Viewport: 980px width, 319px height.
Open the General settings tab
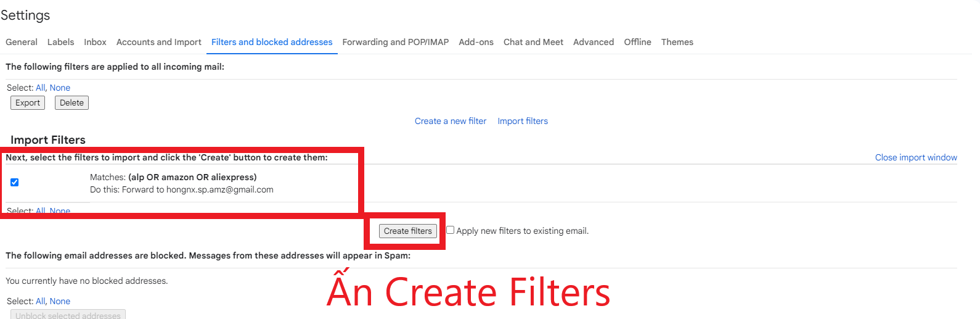pyautogui.click(x=22, y=42)
